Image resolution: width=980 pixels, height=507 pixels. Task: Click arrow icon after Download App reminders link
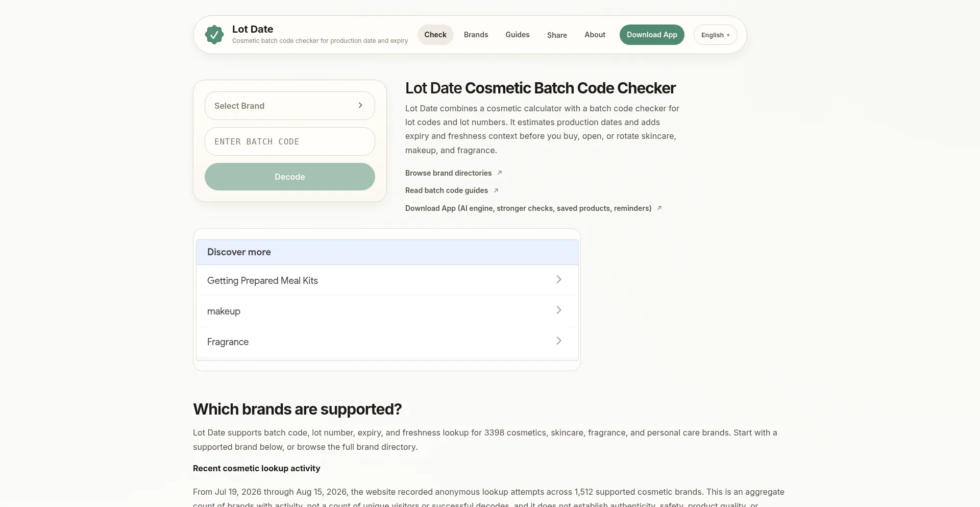(x=659, y=208)
